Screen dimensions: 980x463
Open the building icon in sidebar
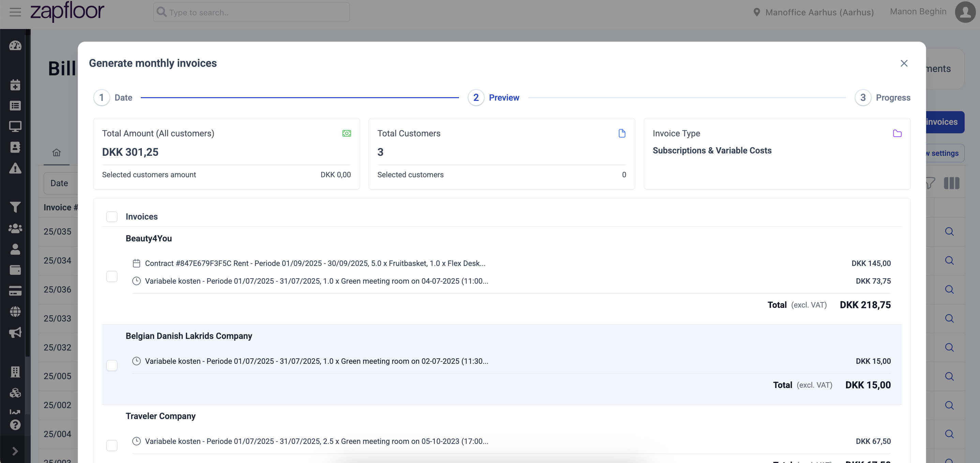coord(15,372)
